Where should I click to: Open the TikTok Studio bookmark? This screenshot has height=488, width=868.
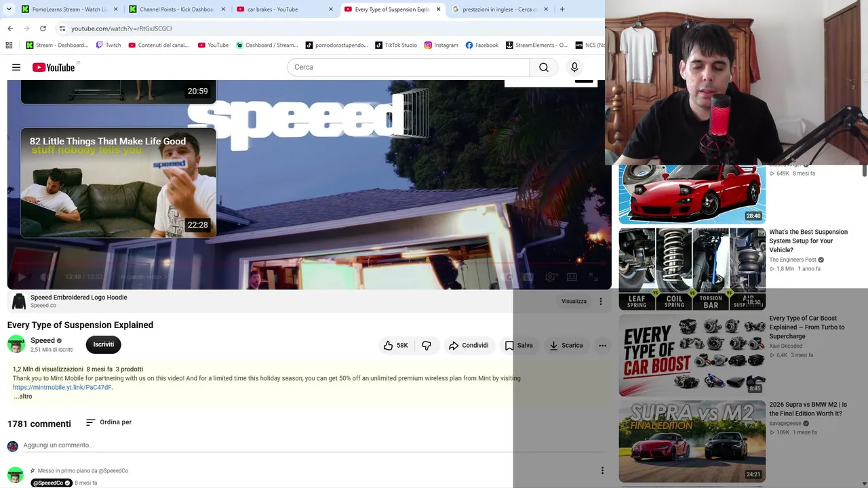click(395, 45)
